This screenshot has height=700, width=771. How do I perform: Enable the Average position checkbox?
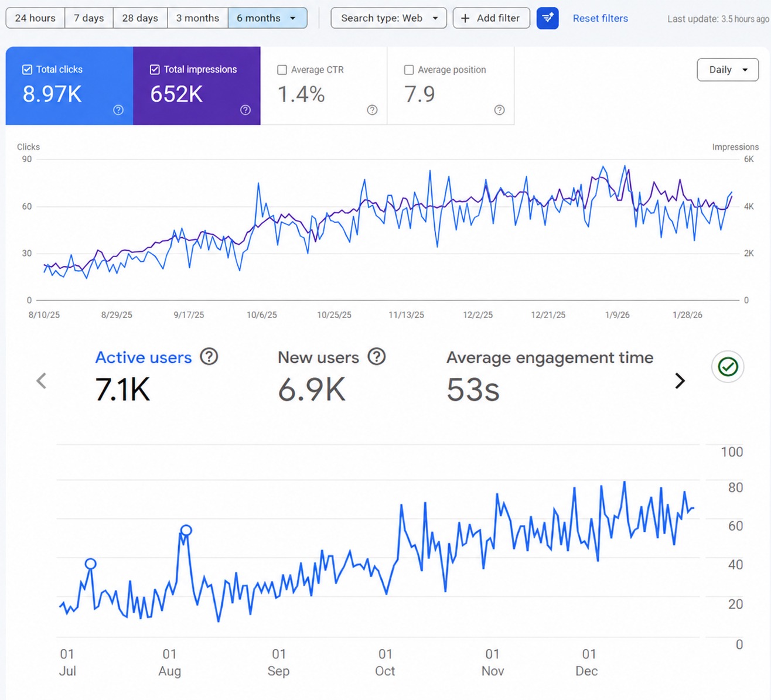point(409,70)
